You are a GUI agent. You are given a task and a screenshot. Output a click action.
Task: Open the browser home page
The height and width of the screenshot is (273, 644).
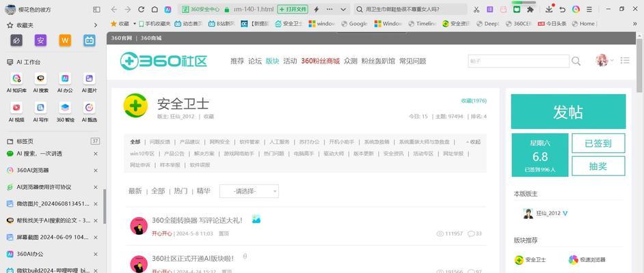pos(155,9)
